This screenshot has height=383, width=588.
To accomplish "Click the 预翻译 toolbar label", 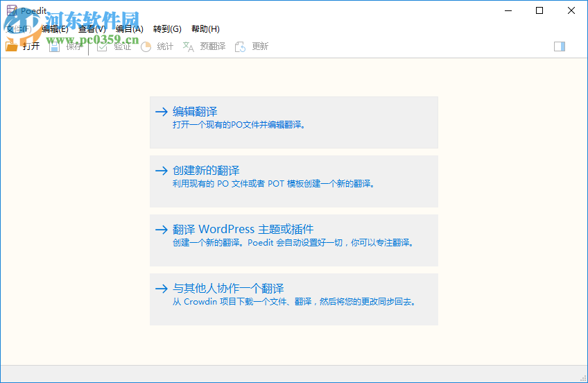I will point(213,46).
